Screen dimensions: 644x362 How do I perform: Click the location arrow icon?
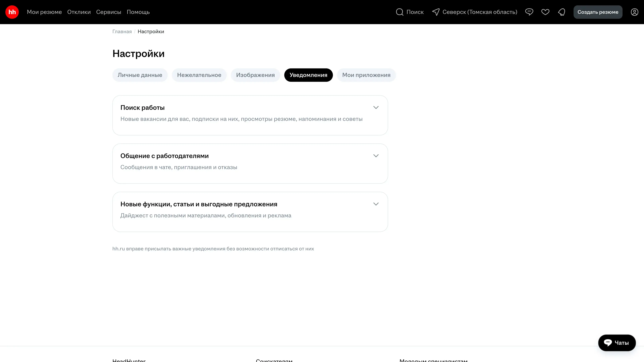click(x=436, y=12)
